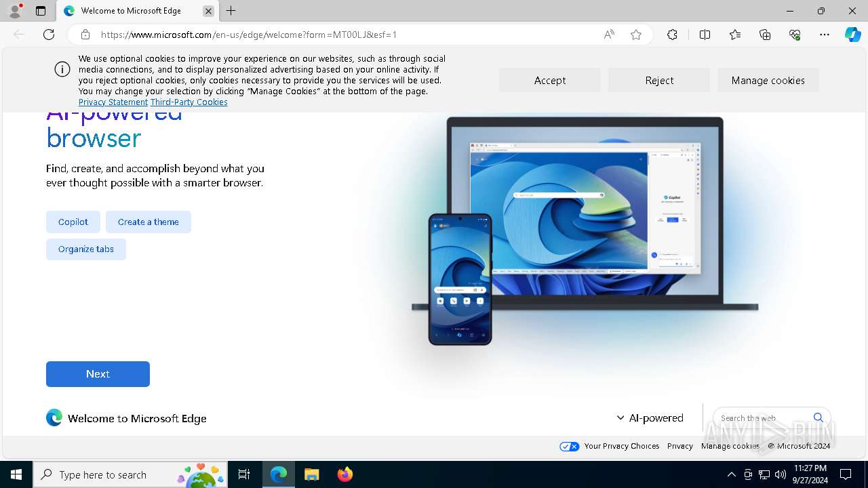This screenshot has width=868, height=488.
Task: Open Settings and more ellipsis menu
Action: click(825, 35)
